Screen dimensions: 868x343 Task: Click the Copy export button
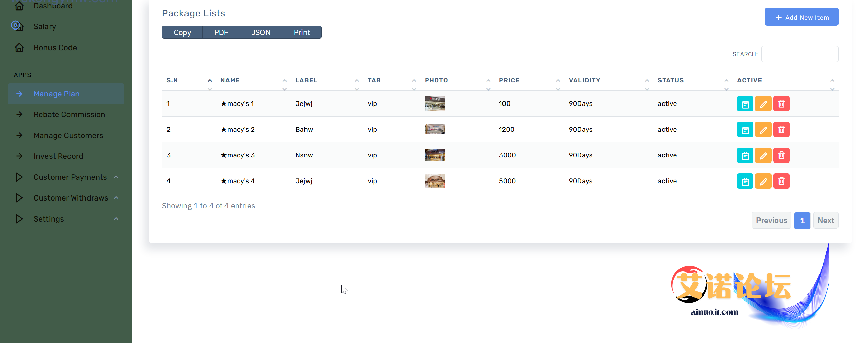click(x=182, y=32)
